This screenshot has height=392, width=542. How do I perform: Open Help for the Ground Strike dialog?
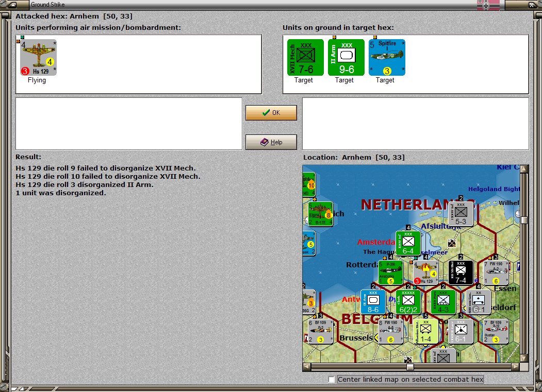(x=271, y=142)
